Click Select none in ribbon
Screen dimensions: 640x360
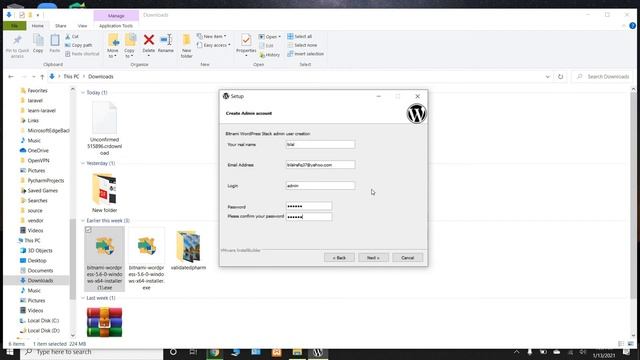click(302, 45)
